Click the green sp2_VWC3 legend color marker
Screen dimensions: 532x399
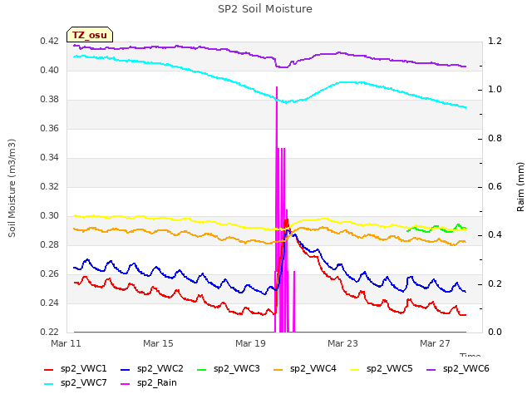[202, 369]
